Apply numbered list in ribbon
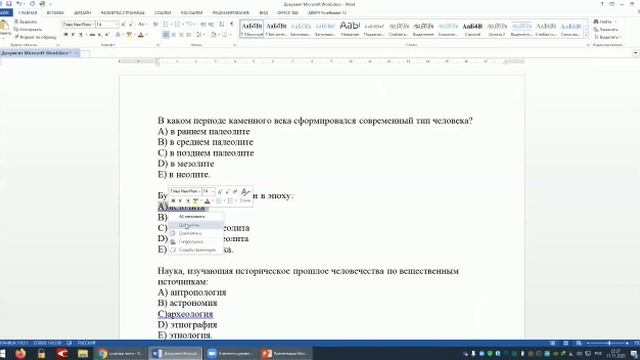 coord(178,24)
